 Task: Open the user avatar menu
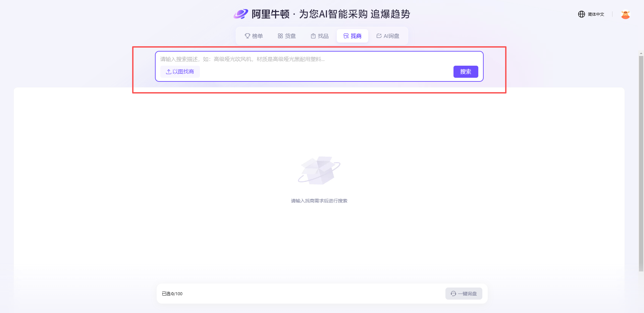click(625, 14)
